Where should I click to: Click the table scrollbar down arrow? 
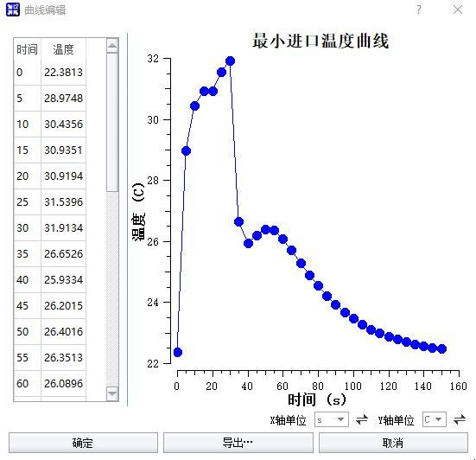coord(112,393)
